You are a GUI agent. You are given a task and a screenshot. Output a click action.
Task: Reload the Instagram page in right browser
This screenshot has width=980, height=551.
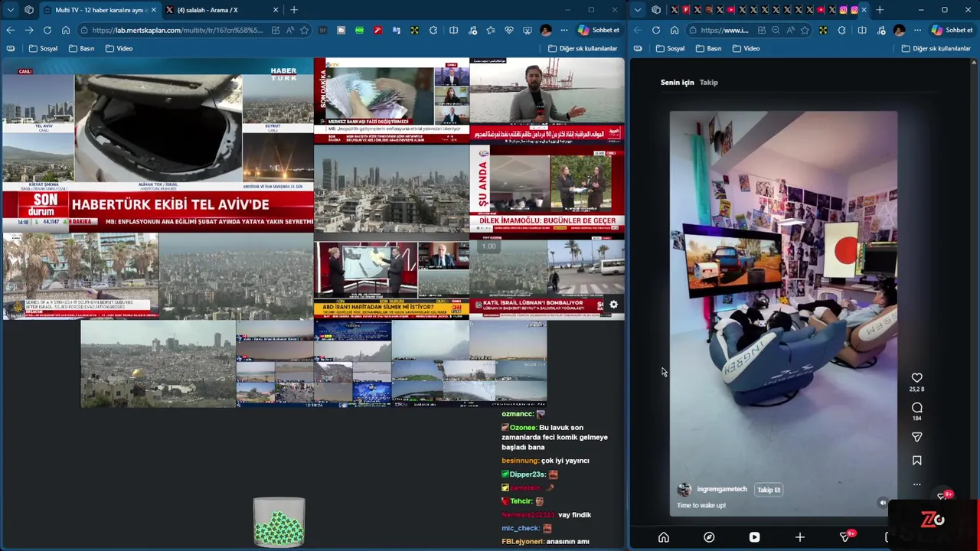coord(656,30)
